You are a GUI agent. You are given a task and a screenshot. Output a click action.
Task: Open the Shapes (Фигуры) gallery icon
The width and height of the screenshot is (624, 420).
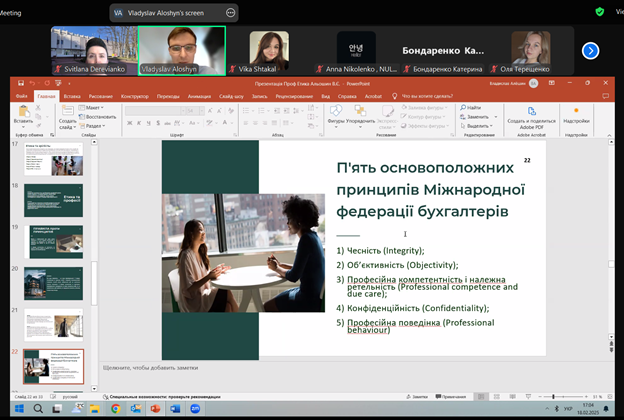click(x=336, y=111)
